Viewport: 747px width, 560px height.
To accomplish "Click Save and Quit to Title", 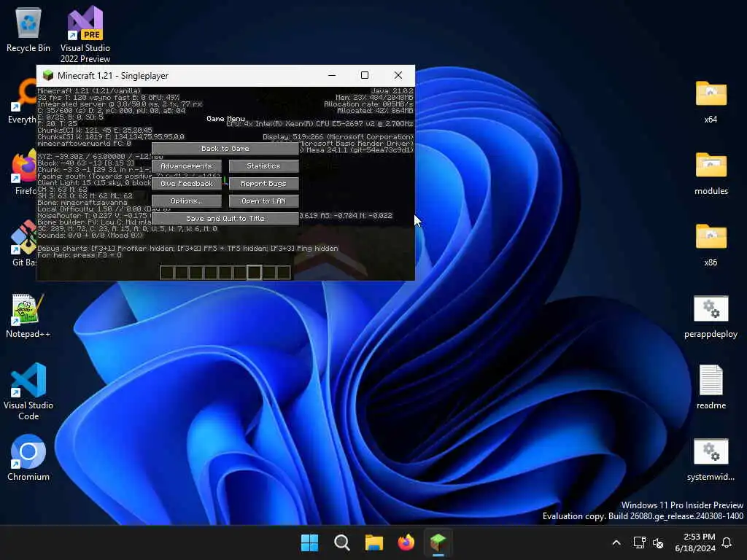I will pos(225,219).
